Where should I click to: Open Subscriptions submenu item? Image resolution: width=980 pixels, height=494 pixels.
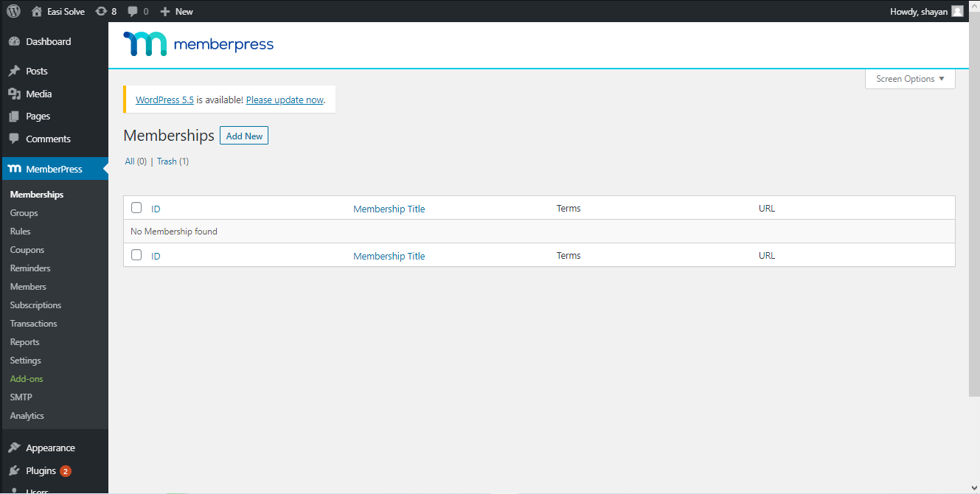(x=36, y=305)
